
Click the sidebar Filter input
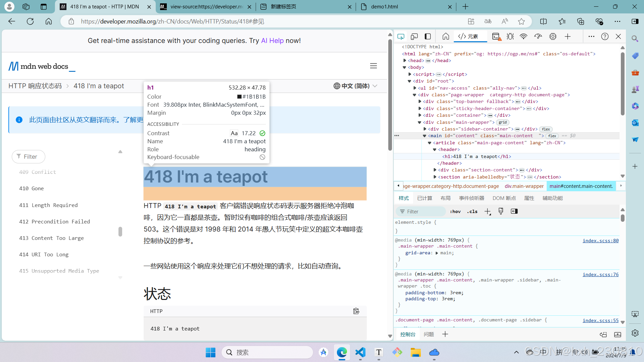point(29,157)
